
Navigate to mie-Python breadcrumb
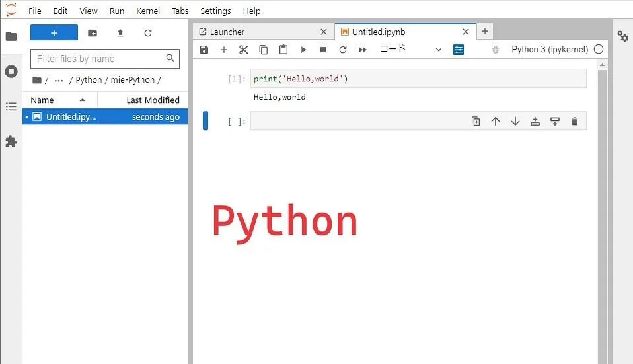coord(132,80)
